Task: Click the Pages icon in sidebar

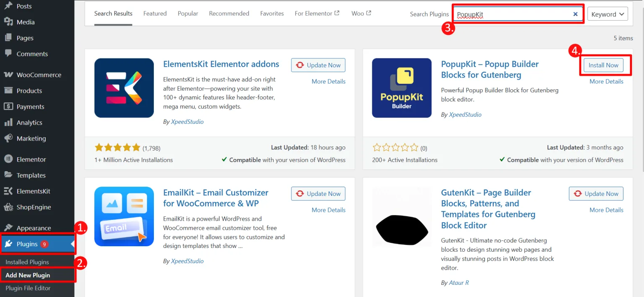Action: click(8, 38)
